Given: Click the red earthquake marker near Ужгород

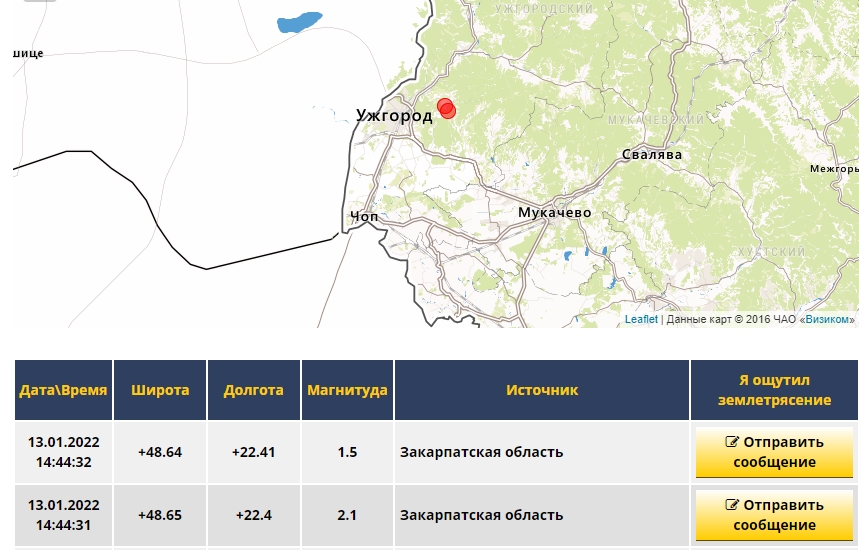Looking at the screenshot, I should pyautogui.click(x=446, y=108).
